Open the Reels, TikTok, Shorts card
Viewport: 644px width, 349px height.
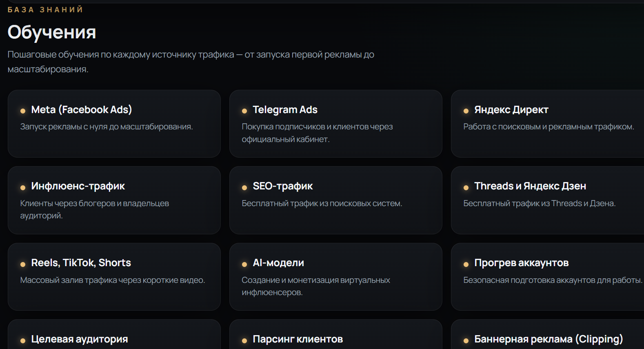[114, 277]
